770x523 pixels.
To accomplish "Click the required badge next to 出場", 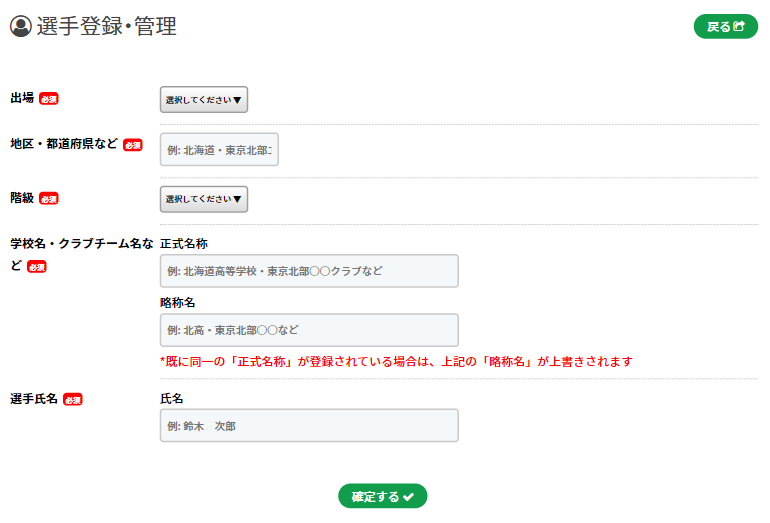I will coord(49,99).
